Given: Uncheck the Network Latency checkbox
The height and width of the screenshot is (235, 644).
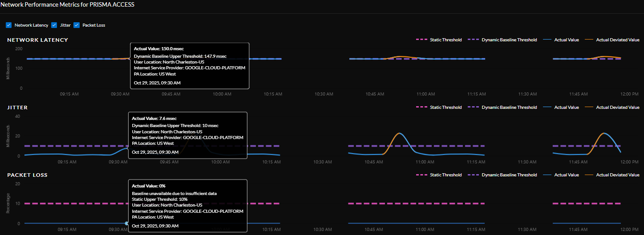Looking at the screenshot, I should click(9, 25).
